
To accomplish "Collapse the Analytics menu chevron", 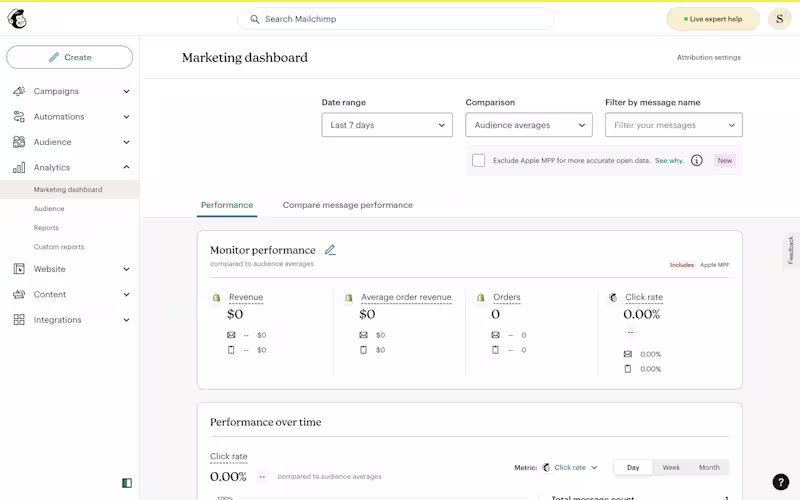I will click(126, 167).
